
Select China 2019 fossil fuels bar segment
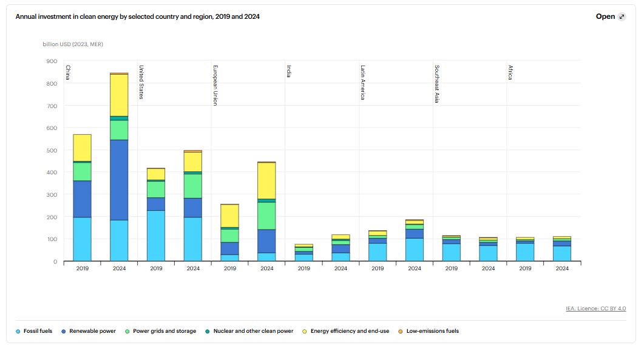click(x=82, y=239)
